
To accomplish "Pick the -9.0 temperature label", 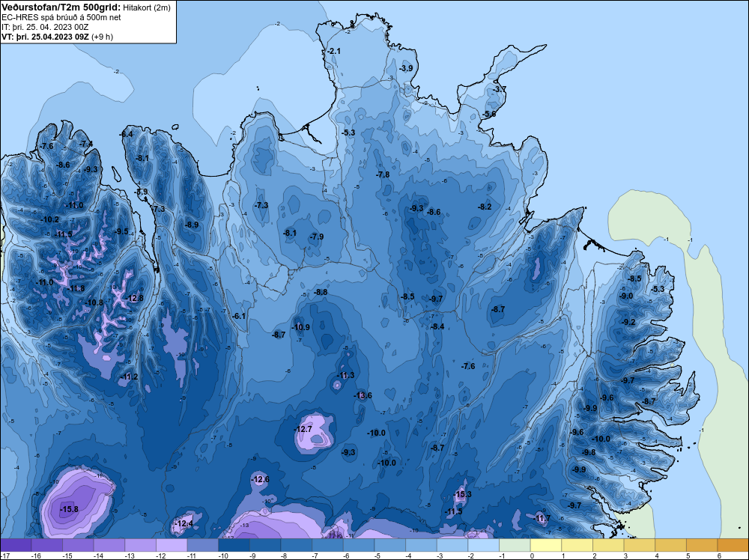I will 625,296.
